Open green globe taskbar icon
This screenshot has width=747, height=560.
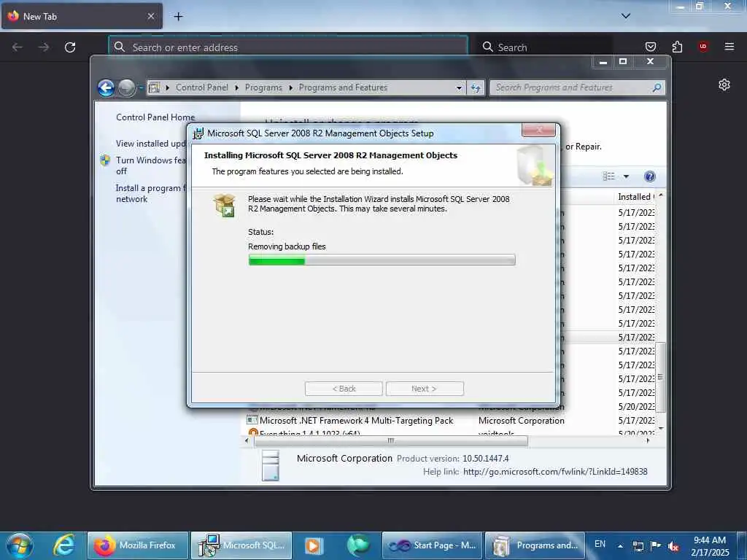[x=359, y=545]
